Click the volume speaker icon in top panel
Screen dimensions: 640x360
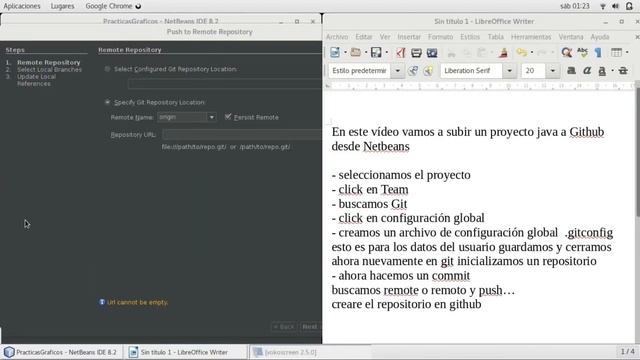tap(616, 6)
